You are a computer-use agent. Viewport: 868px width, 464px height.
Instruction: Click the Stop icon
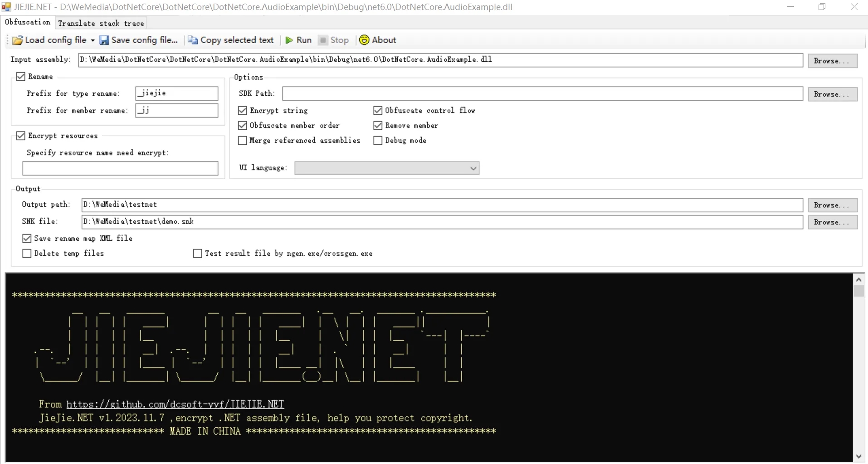pos(322,40)
